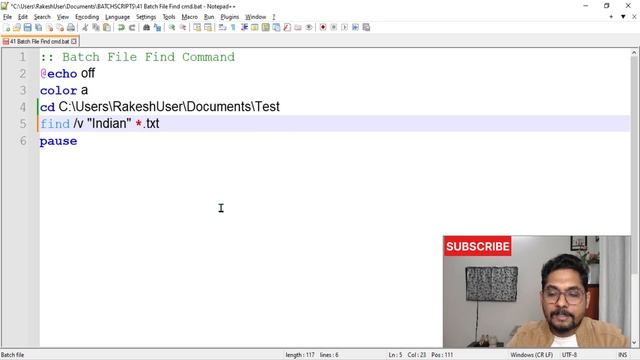Open the Settings menu
640x360 pixels.
pyautogui.click(x=146, y=17)
